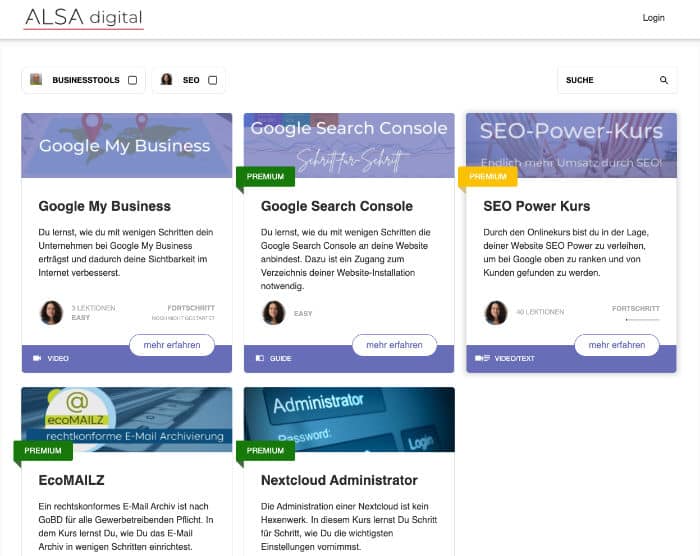
Task: Click the ALSA digital logo
Action: pyautogui.click(x=83, y=18)
